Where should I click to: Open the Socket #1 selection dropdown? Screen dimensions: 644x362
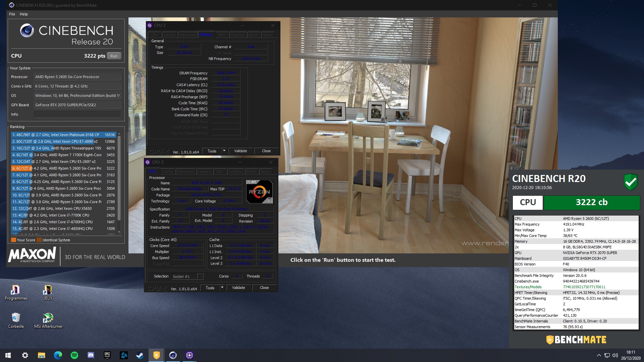[x=187, y=277]
